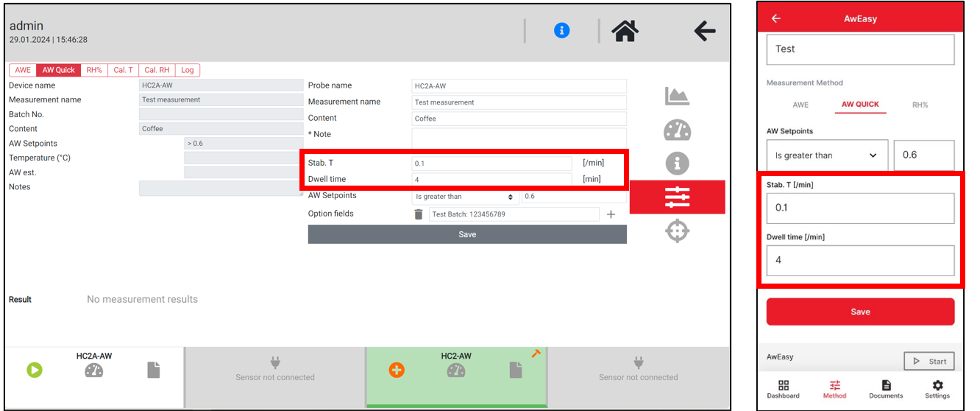
Task: Open document icon in HC2-AW tile
Action: point(515,370)
